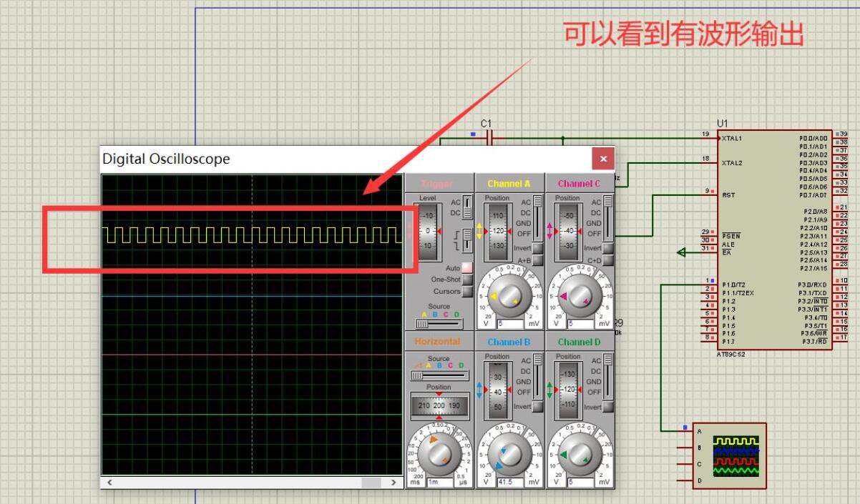Click Channel B volts/div knob
Screen dimensions: 860x504
click(512, 453)
